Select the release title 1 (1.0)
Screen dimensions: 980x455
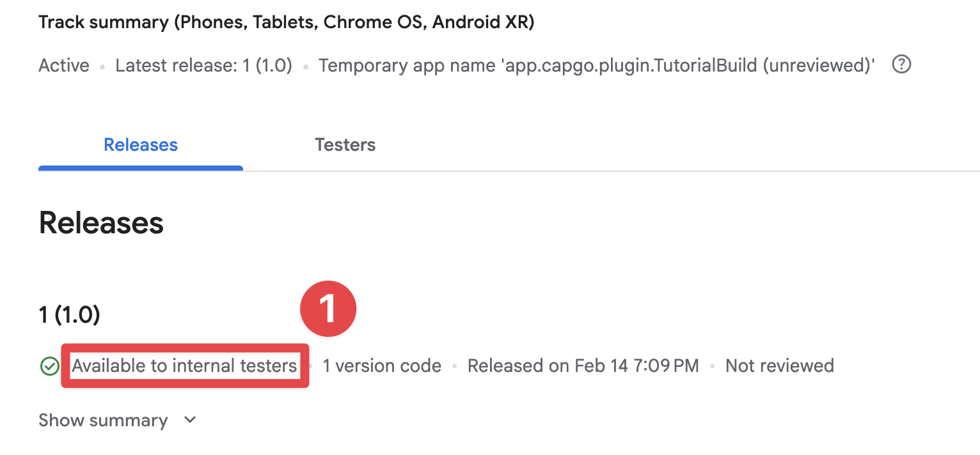click(x=69, y=314)
